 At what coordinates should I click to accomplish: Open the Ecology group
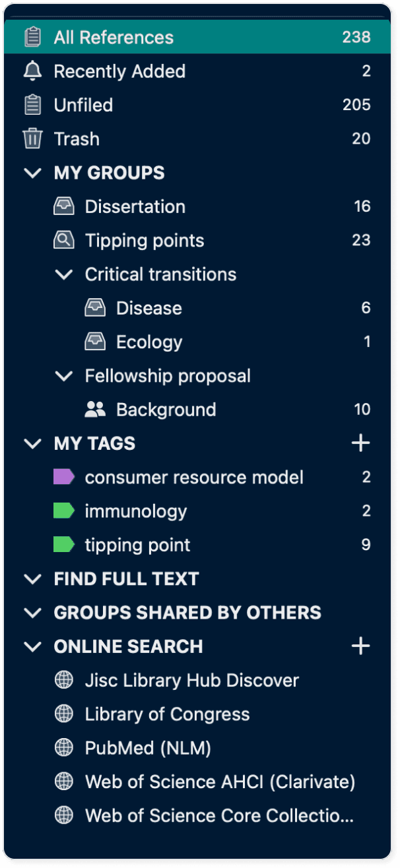149,342
